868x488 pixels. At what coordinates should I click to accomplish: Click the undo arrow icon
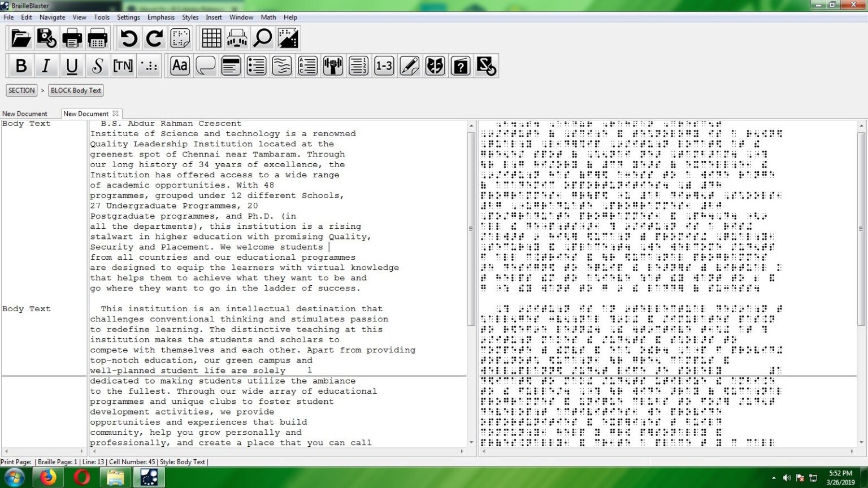coord(129,38)
